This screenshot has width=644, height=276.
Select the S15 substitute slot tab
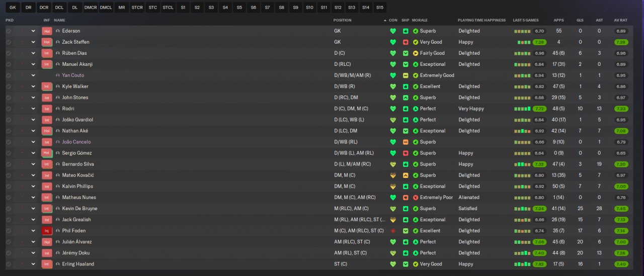point(379,8)
